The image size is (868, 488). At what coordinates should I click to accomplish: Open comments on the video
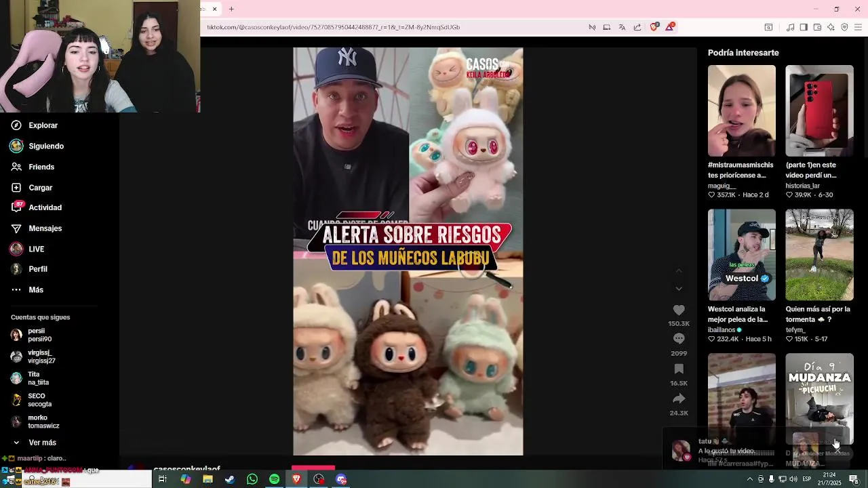tap(679, 339)
